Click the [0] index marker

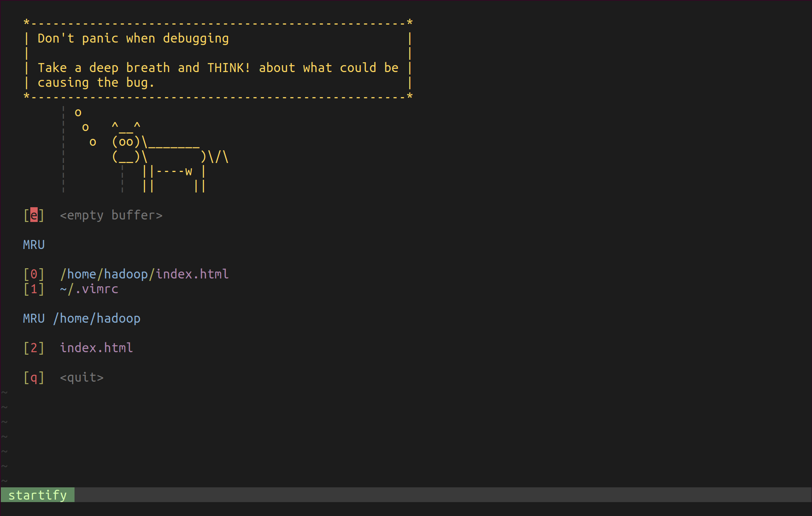pos(34,274)
